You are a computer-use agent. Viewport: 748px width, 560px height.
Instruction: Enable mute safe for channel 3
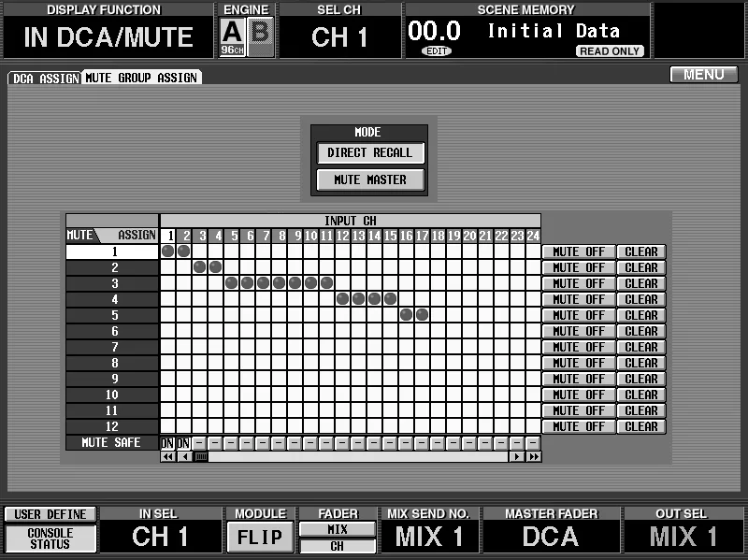point(200,443)
